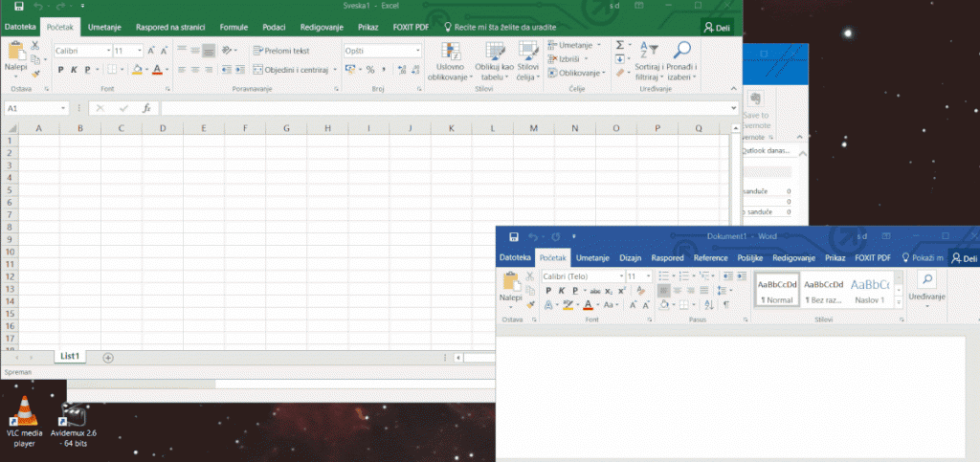Screen dimensions: 980x462
Task: Click Word sort A-Z icon
Action: [709, 305]
